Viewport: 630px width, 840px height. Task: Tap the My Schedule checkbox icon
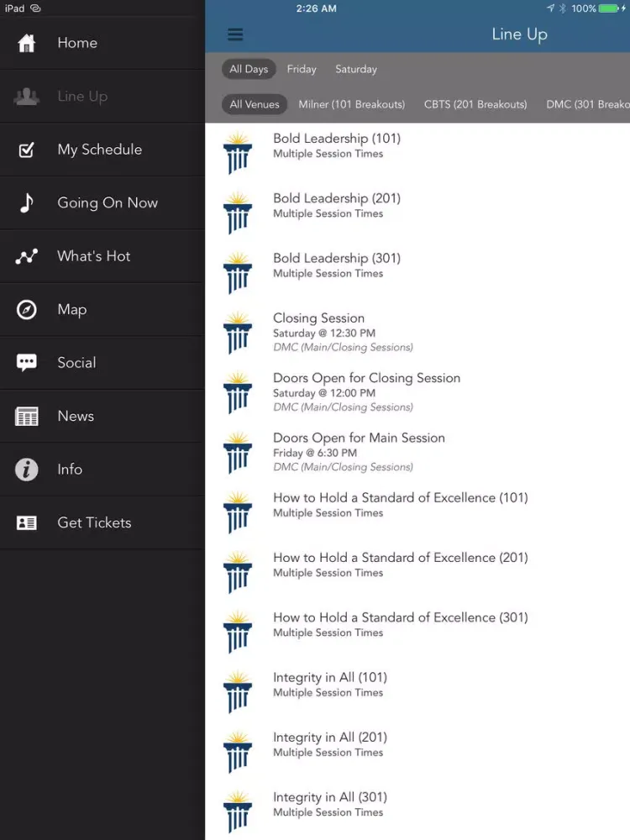26,150
